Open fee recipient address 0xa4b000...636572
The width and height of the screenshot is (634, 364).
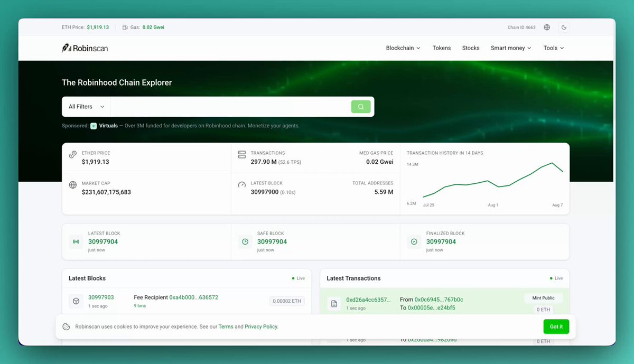193,297
